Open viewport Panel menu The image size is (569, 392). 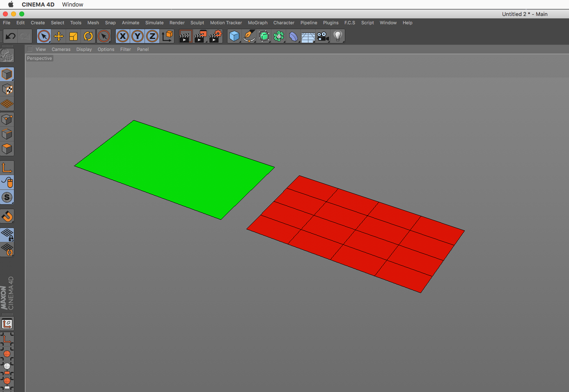point(143,49)
